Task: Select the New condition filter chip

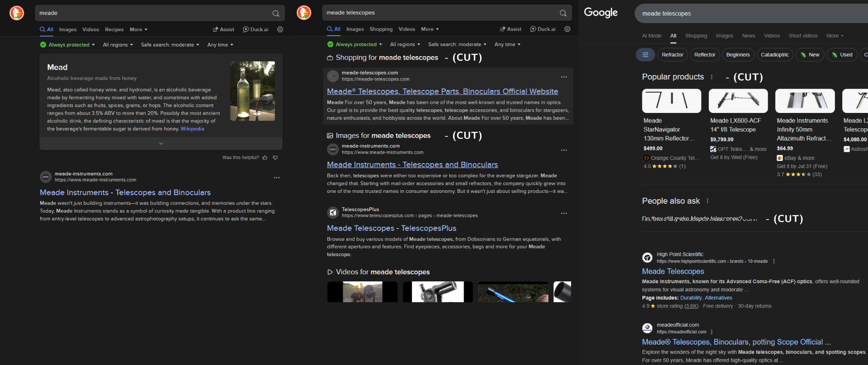Action: pos(810,55)
